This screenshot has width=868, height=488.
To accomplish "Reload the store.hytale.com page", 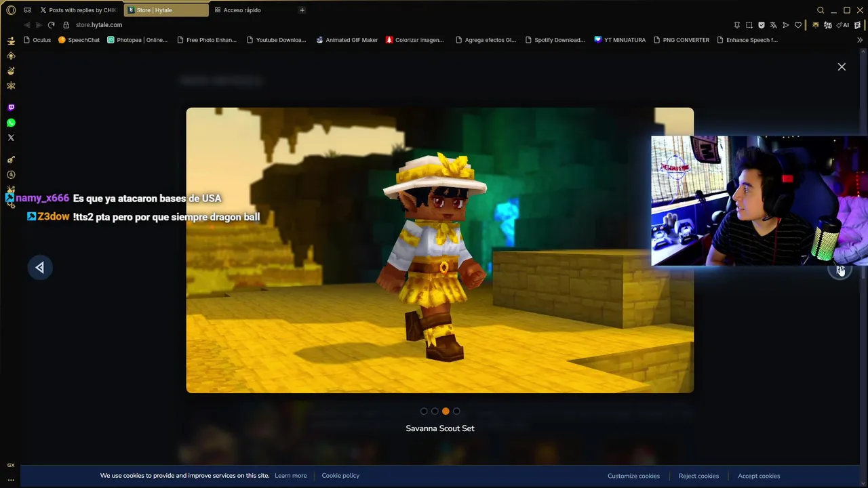I will pyautogui.click(x=51, y=25).
